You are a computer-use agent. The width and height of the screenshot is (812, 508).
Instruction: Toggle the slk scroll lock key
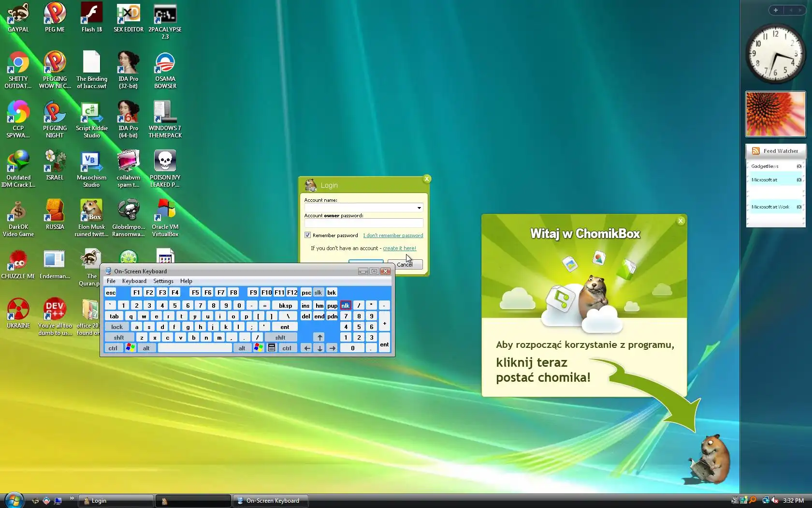(318, 292)
